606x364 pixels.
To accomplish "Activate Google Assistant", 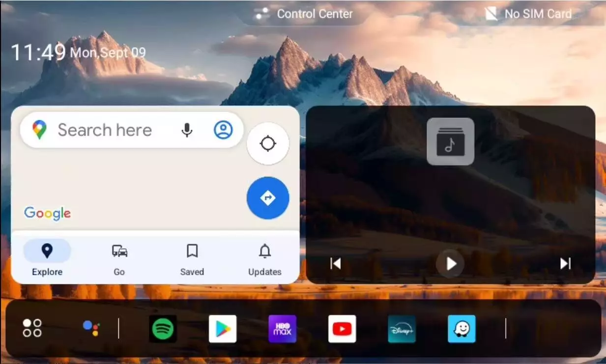I will click(91, 328).
